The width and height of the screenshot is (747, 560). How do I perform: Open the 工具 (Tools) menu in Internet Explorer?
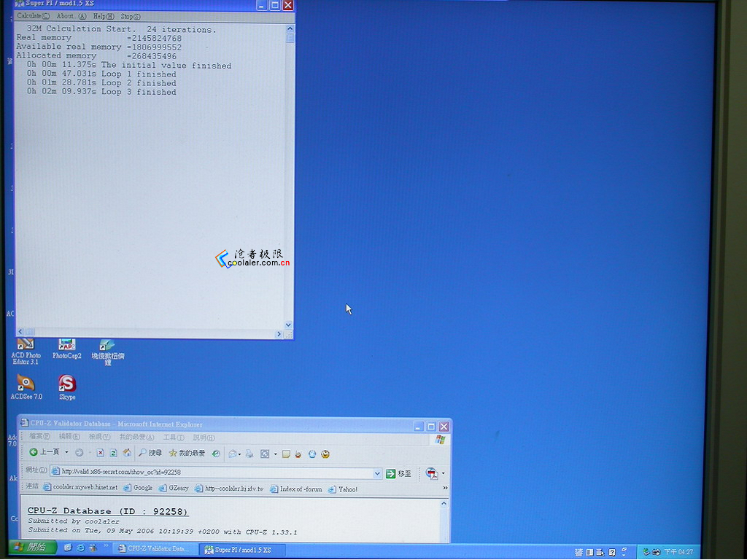tap(174, 437)
